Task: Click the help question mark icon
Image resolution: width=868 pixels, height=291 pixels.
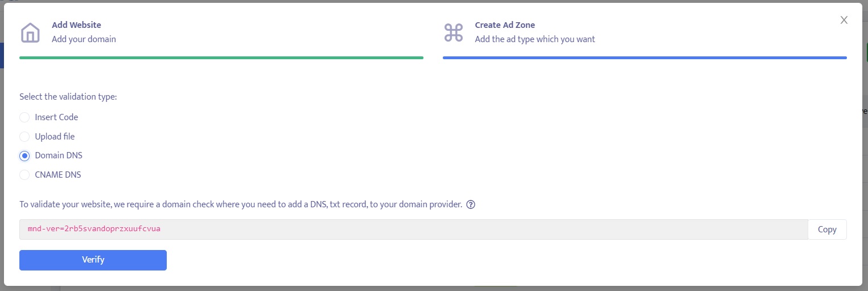Action: click(x=471, y=204)
